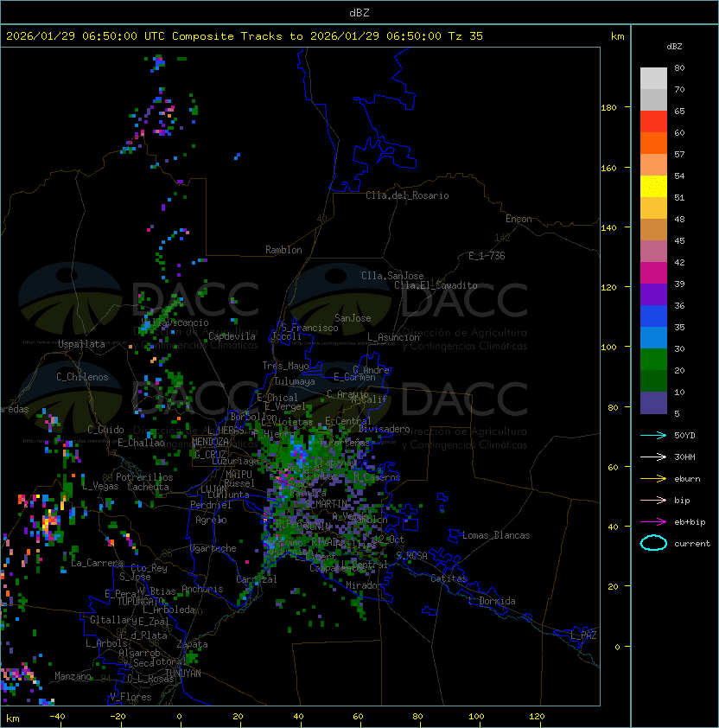Click the 'Zapata' place label
719x728 pixels.
[192, 644]
